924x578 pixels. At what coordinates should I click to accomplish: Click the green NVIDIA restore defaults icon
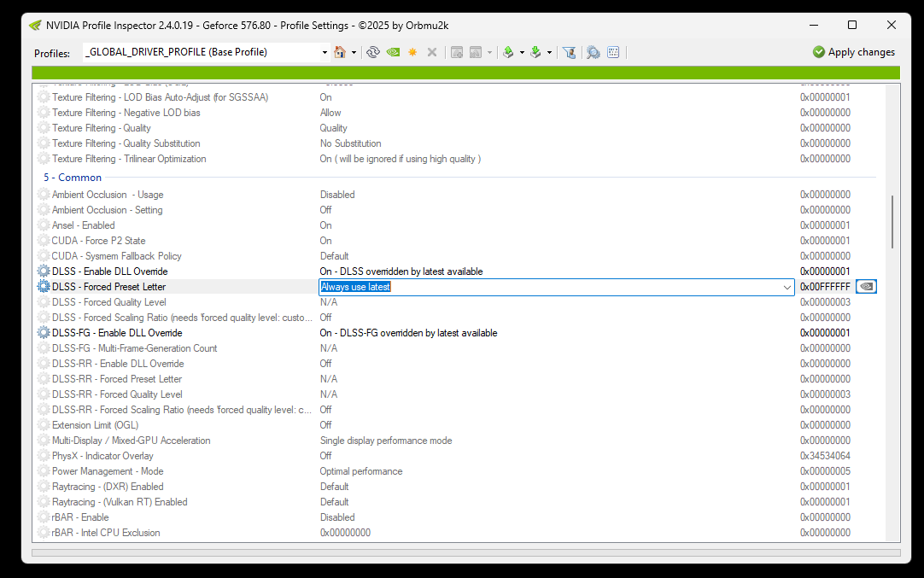click(393, 52)
